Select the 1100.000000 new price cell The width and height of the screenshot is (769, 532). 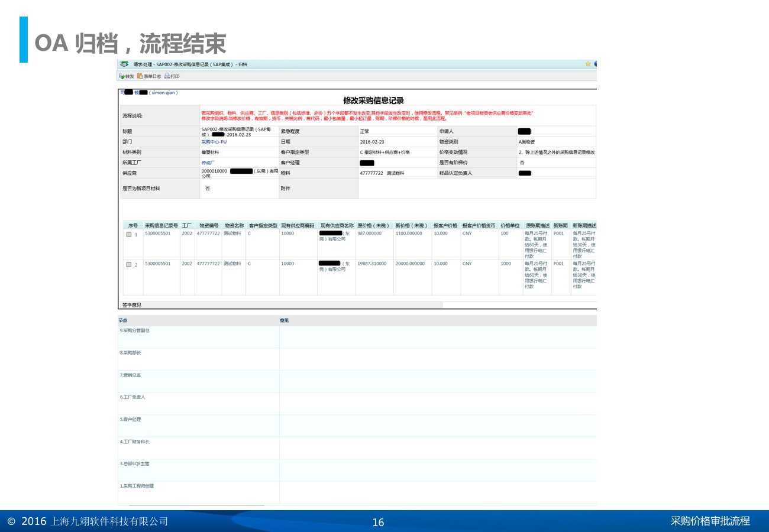pyautogui.click(x=409, y=233)
